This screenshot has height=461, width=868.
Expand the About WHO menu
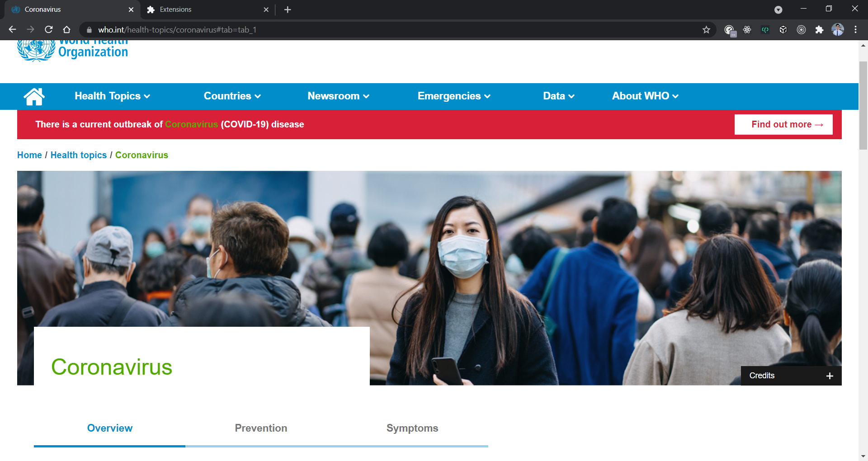[645, 96]
